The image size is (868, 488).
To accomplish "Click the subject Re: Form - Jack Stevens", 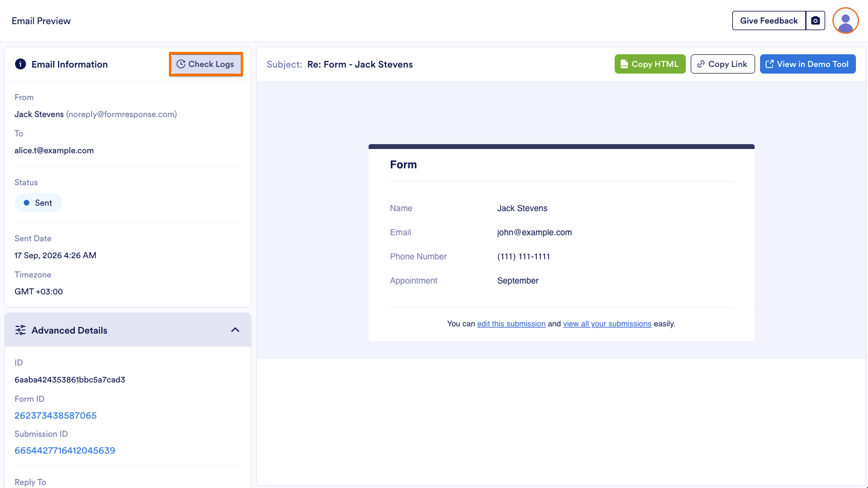I will click(x=360, y=65).
